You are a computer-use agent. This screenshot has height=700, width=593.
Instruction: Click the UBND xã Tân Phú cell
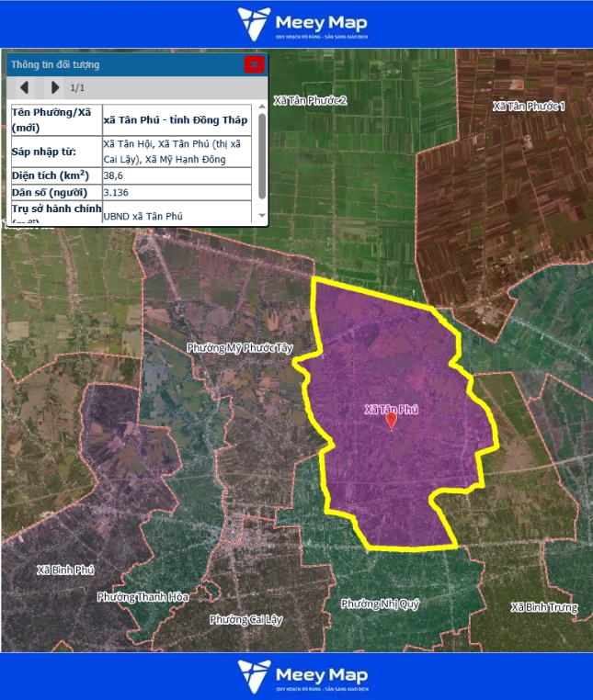tap(143, 216)
